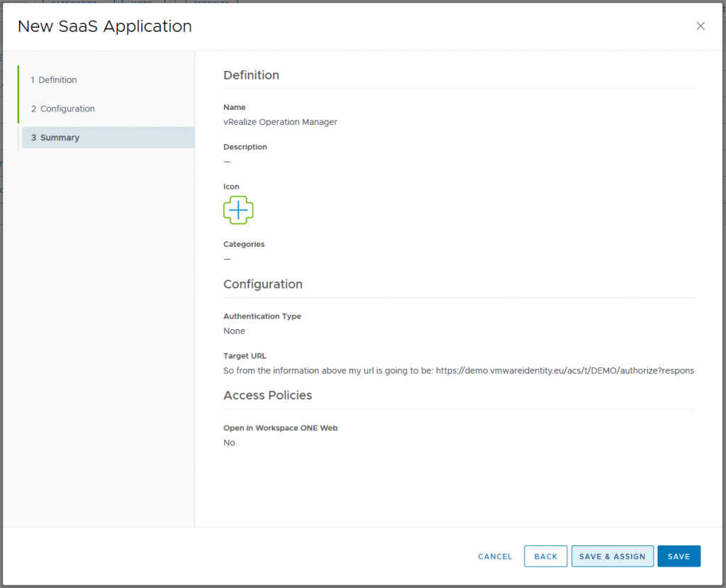The image size is (726, 588).
Task: Click the Authentication Type value None
Action: 234,331
